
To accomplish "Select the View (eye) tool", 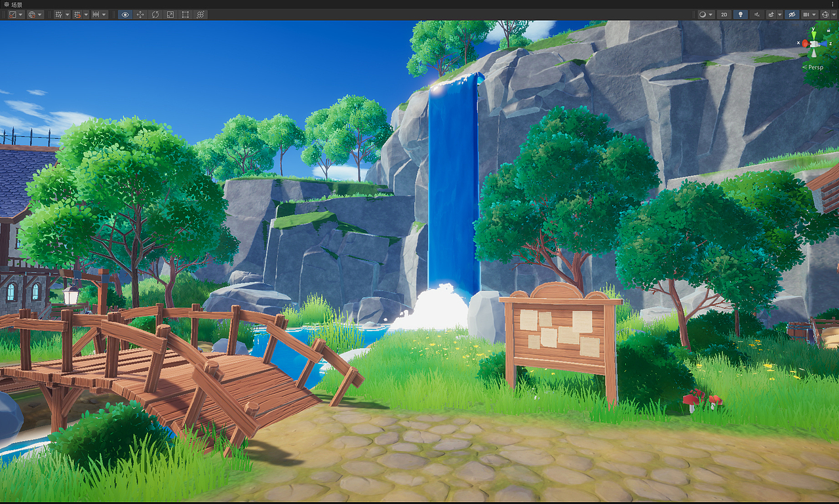I will [125, 14].
